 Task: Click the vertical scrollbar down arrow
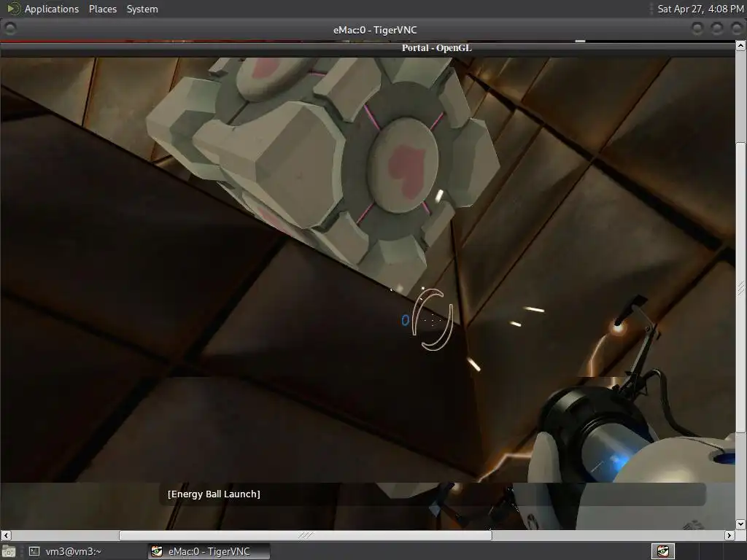click(x=740, y=524)
